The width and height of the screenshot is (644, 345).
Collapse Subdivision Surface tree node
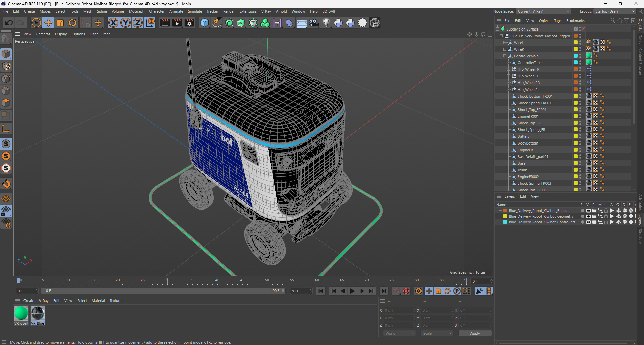498,29
